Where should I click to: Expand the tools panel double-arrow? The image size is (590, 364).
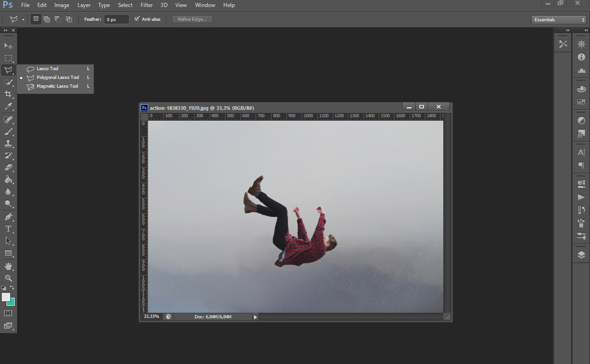(x=6, y=30)
